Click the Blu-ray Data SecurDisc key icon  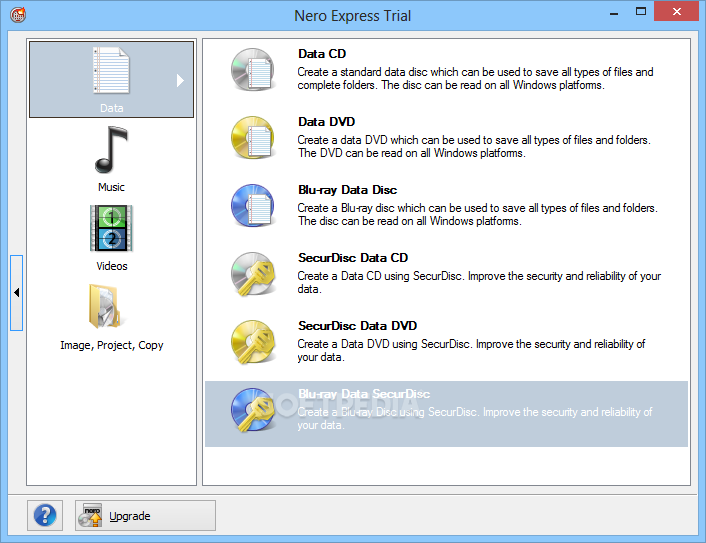click(253, 410)
